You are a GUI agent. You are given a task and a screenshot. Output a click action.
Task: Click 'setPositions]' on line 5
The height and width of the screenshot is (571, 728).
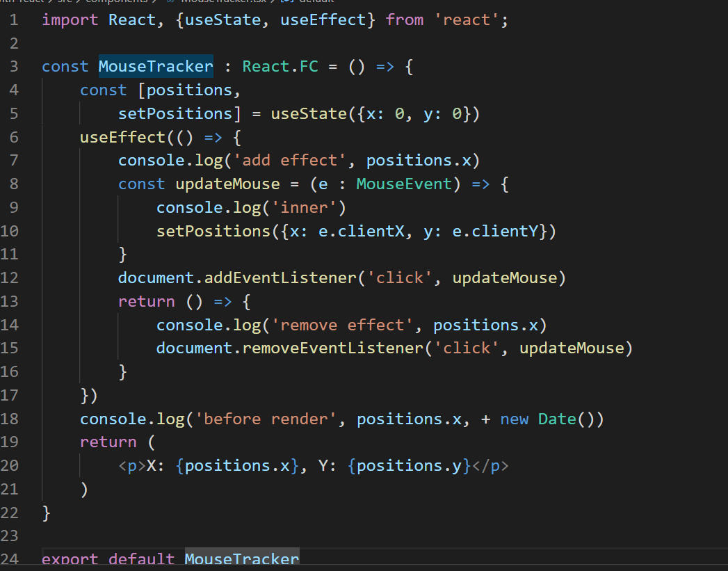(179, 114)
